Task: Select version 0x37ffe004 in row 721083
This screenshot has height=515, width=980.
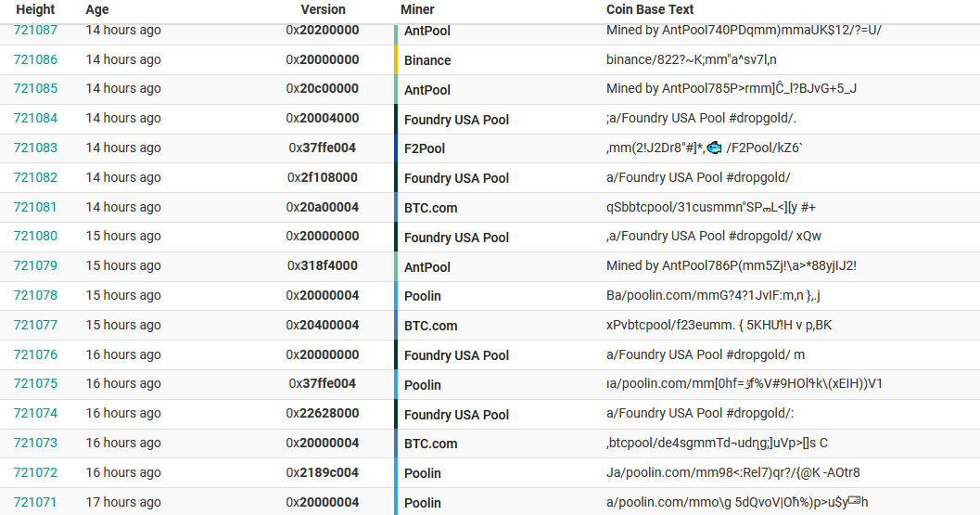Action: tap(323, 148)
